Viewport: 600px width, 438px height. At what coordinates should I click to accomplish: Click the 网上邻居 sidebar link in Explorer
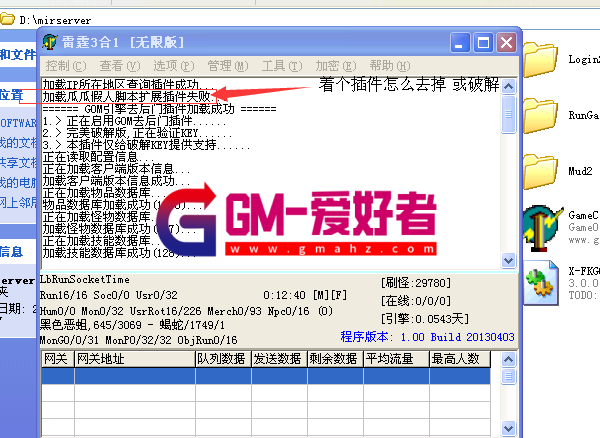coord(18,202)
